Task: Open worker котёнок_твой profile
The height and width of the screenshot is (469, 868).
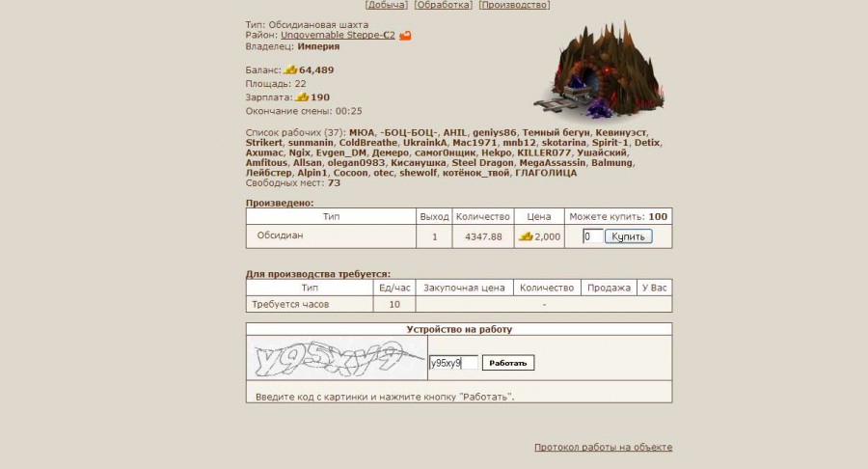Action: pyautogui.click(x=475, y=173)
